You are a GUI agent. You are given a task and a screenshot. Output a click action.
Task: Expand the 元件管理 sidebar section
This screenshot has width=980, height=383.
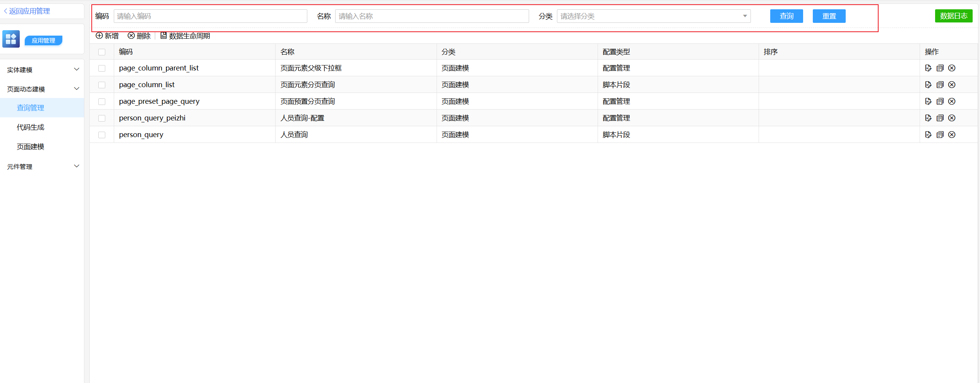[x=43, y=167]
